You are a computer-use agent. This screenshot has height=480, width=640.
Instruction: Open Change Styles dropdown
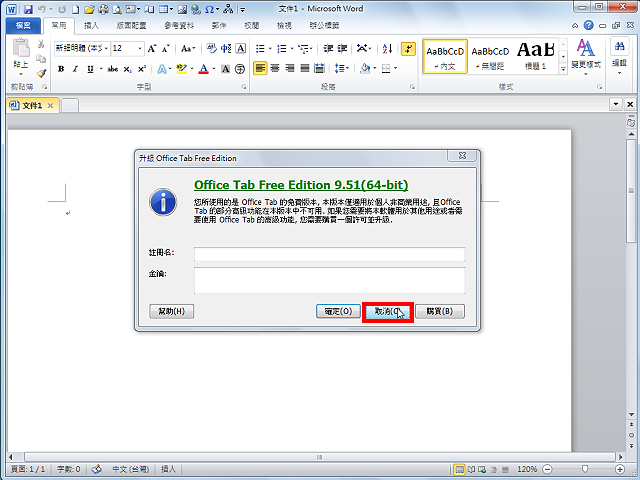coord(586,57)
